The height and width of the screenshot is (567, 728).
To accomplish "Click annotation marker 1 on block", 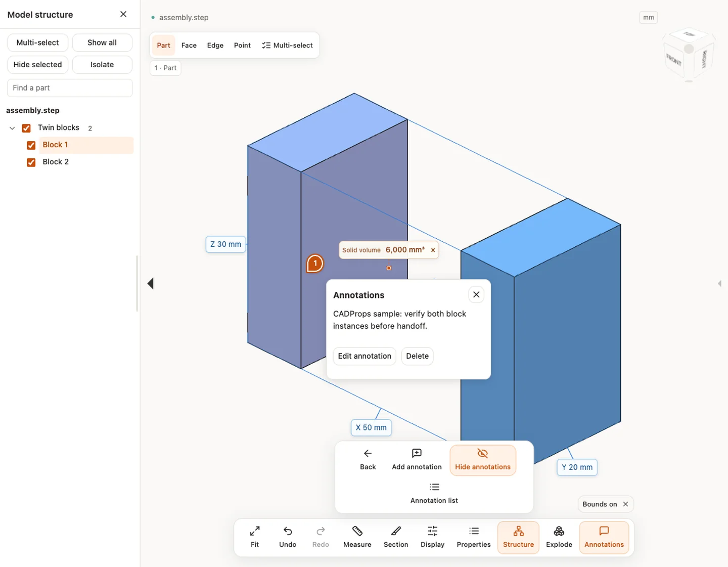I will 315,263.
